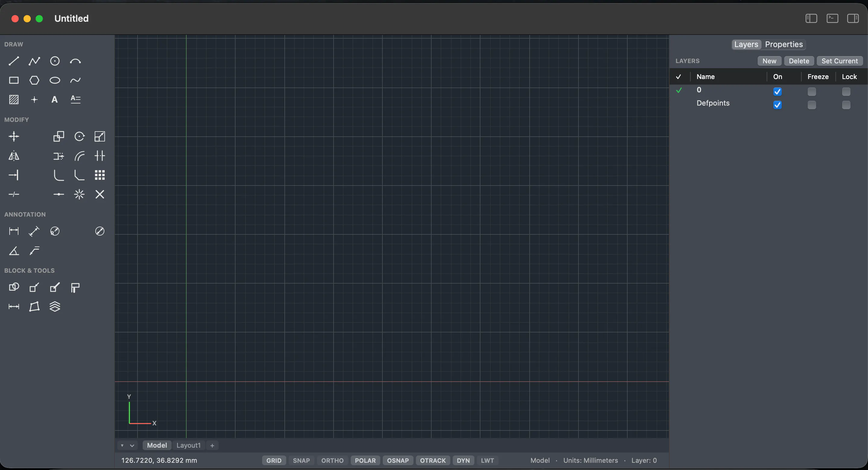The height and width of the screenshot is (470, 868).
Task: Select the Arc draw tool
Action: pos(75,61)
